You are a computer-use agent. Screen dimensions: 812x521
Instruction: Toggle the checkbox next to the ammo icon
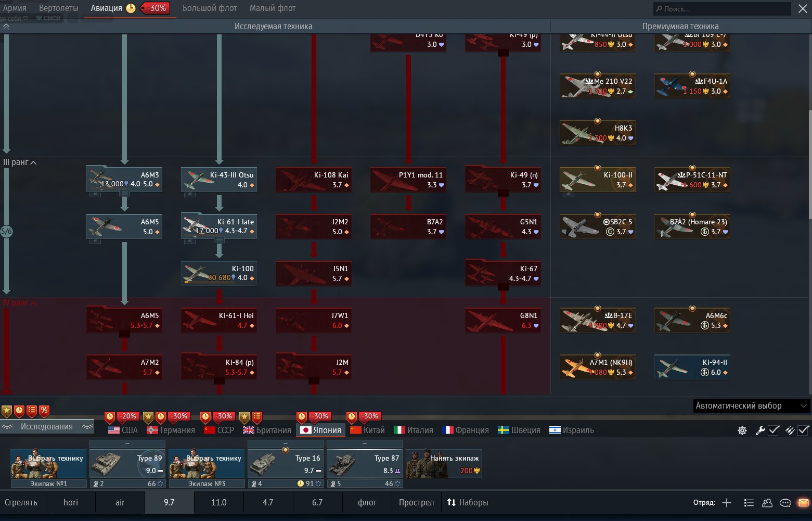tap(804, 430)
